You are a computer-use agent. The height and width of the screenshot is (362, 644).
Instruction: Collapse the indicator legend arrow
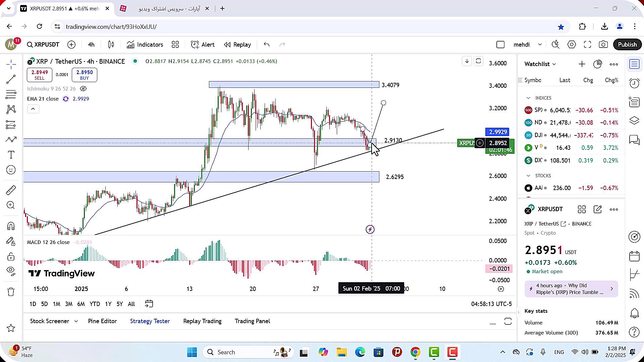click(33, 109)
